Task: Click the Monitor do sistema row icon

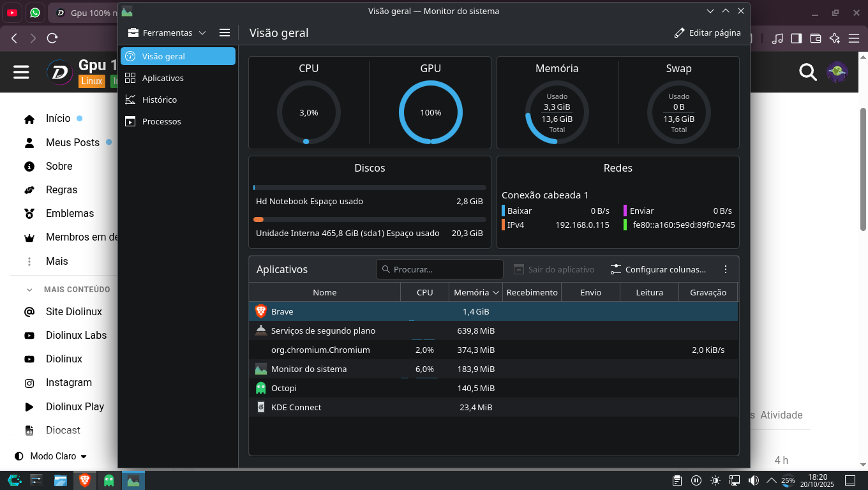Action: click(260, 369)
